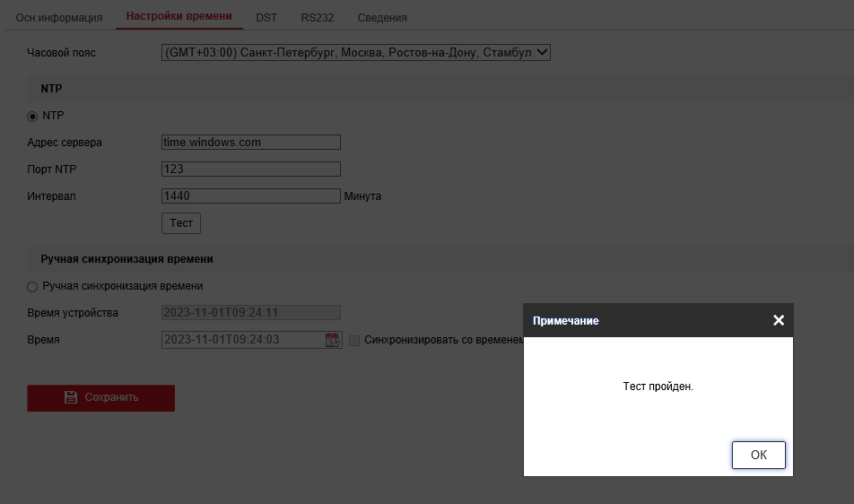854x504 pixels.
Task: Open the RS232 tab
Action: (317, 17)
